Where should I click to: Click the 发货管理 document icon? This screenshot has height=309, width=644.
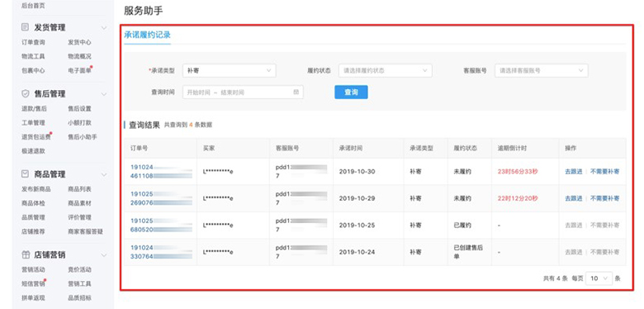coord(26,27)
